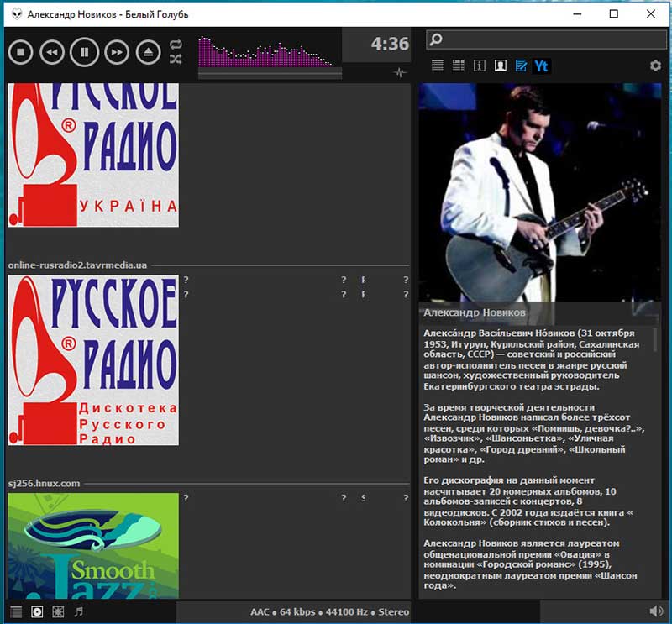Open the YouTube (Yt) panel
Screen dimensions: 672x624
tap(542, 66)
